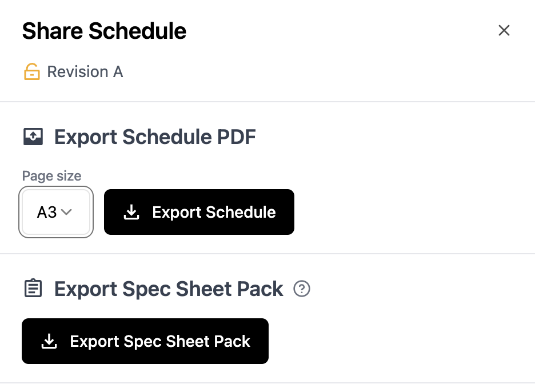535x392 pixels.
Task: Click the Revision A label
Action: point(85,72)
